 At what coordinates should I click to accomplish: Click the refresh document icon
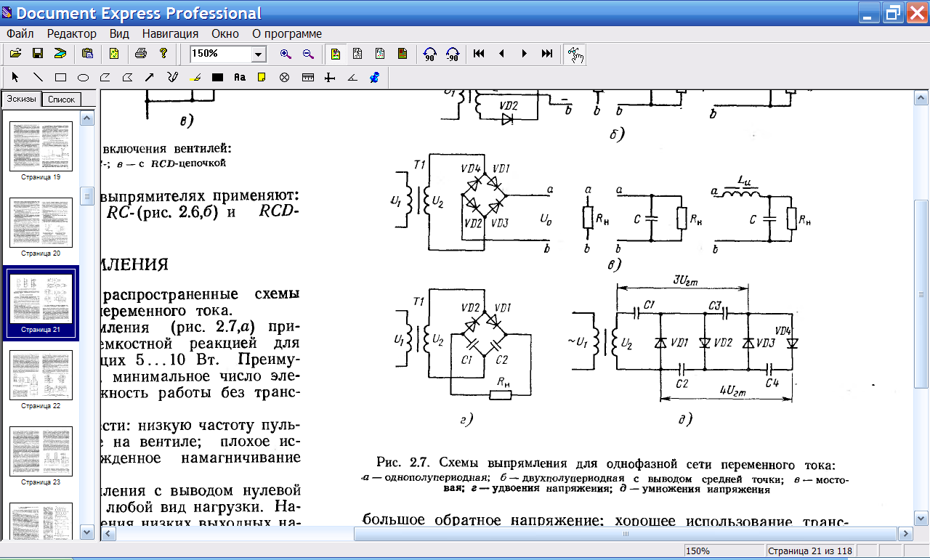pos(114,54)
